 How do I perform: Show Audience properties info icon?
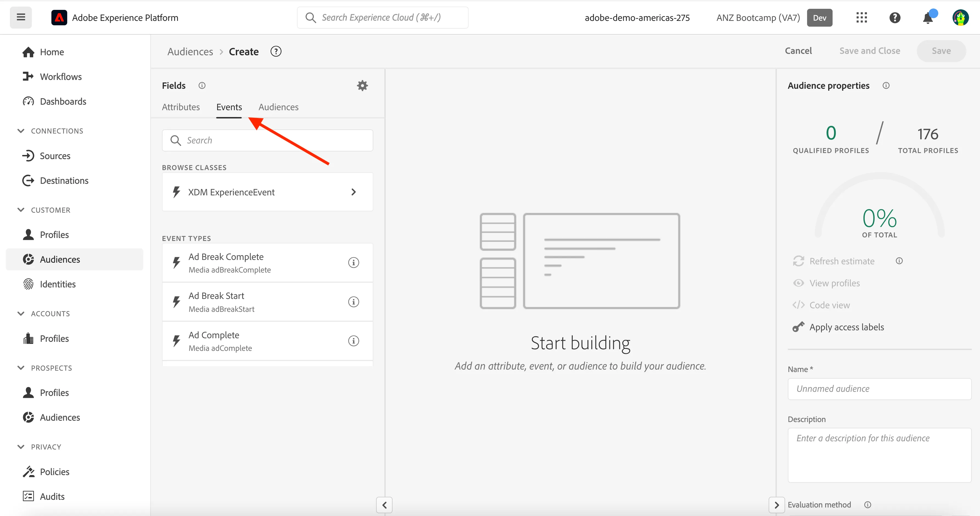pyautogui.click(x=886, y=86)
